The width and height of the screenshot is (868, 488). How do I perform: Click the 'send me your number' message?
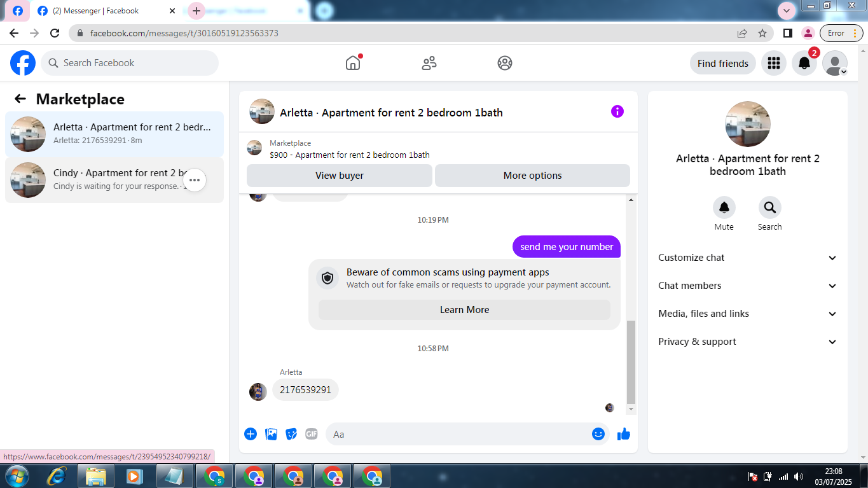567,247
